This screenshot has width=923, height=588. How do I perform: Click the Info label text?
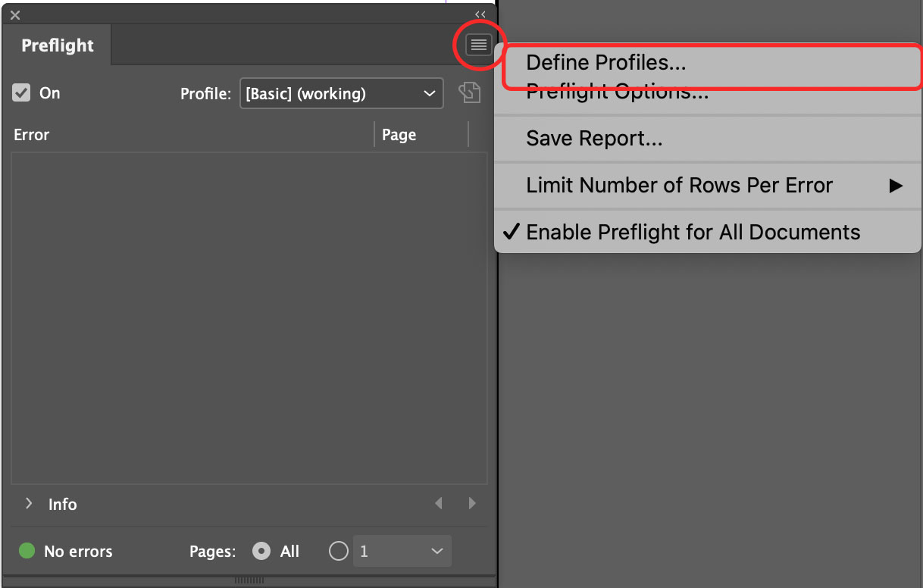click(63, 504)
